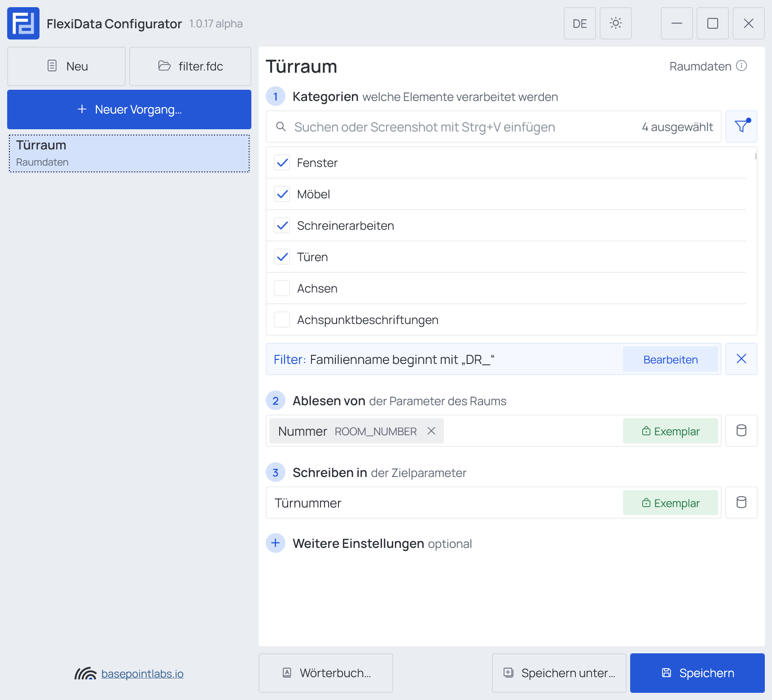Click the step 3 Schreiben in heading
Image resolution: width=772 pixels, height=700 pixels.
click(330, 472)
